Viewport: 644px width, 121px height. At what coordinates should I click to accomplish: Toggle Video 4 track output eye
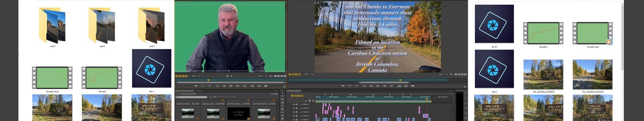[x=294, y=116]
